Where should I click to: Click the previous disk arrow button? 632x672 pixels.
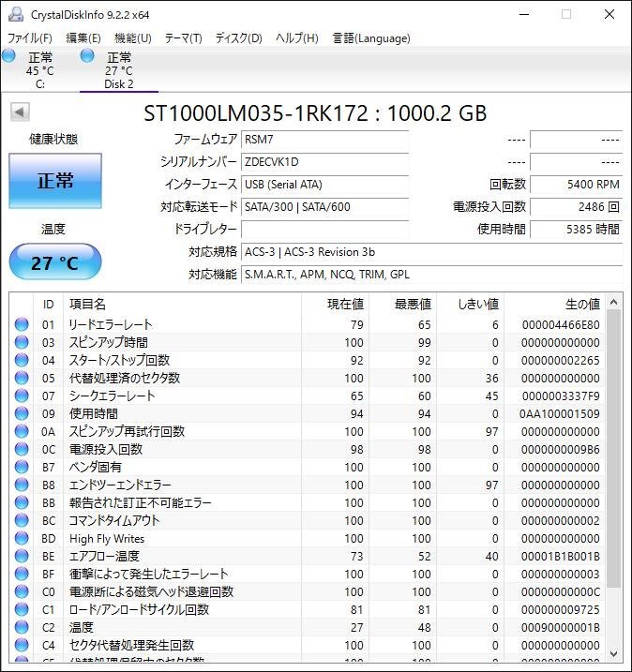tap(20, 112)
